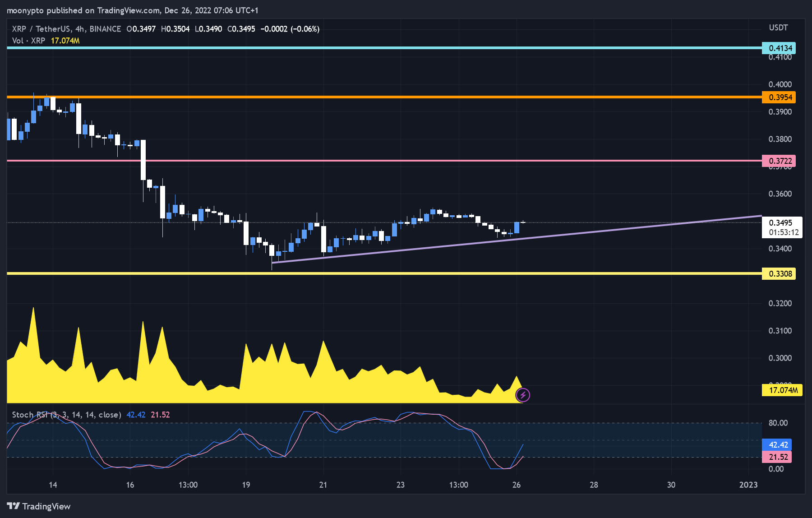Click the Stoch RSI indicator legend

tap(66, 415)
